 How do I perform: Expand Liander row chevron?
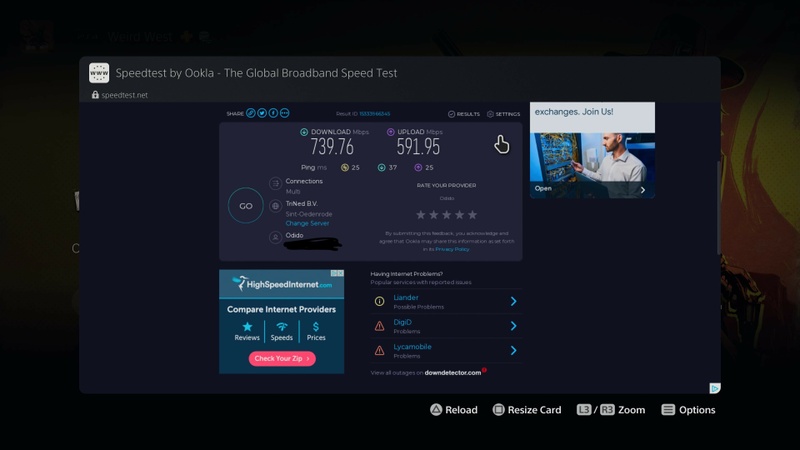tap(513, 302)
